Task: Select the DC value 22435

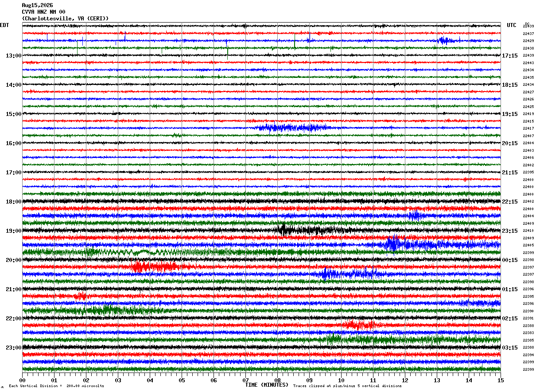Action: 528,77
